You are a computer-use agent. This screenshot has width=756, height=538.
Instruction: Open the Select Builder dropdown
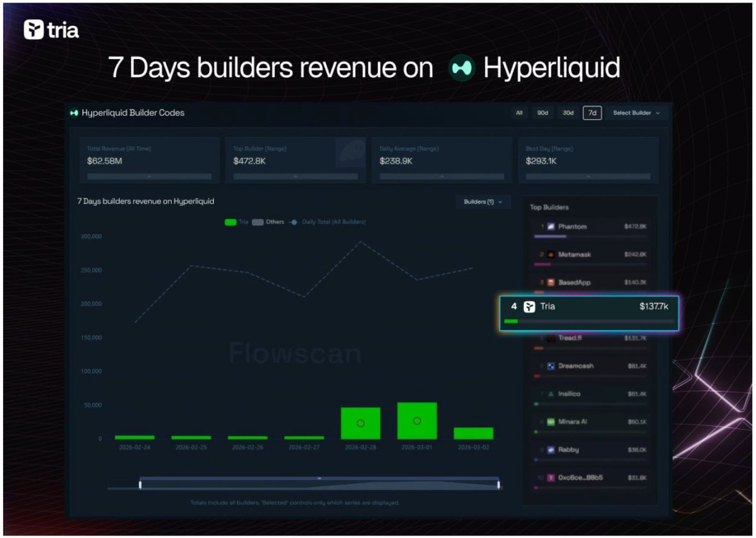pos(636,113)
